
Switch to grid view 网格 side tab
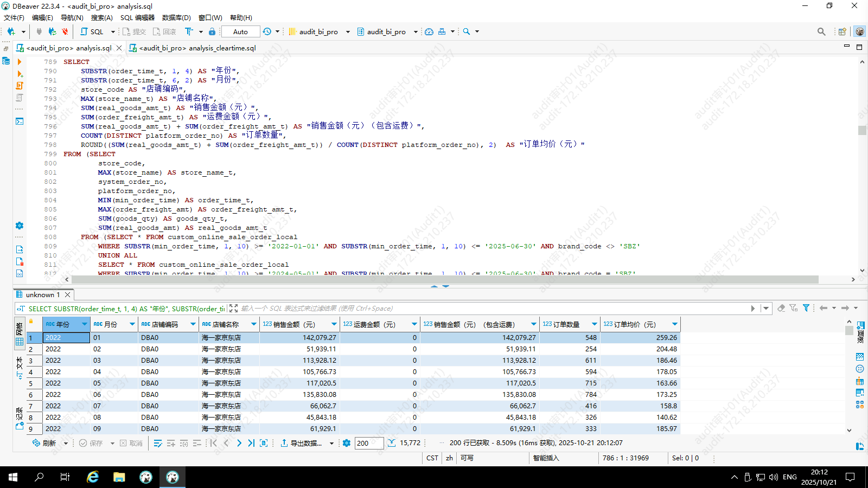tap(20, 333)
